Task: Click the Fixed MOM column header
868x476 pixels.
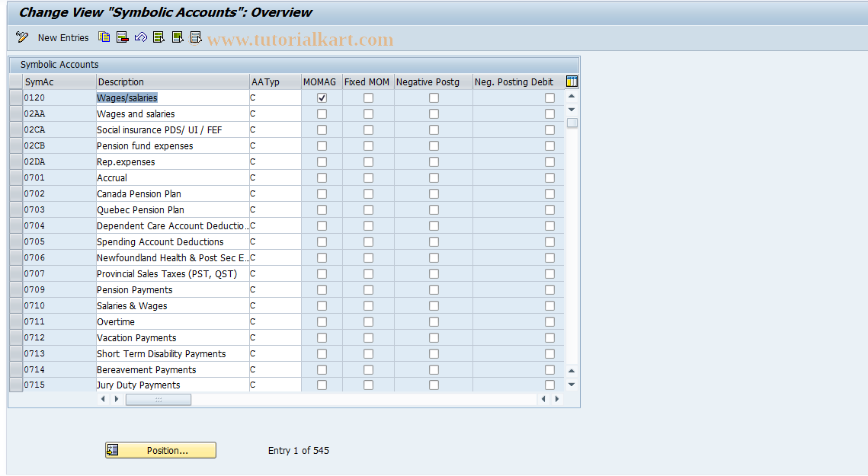Action: tap(368, 82)
